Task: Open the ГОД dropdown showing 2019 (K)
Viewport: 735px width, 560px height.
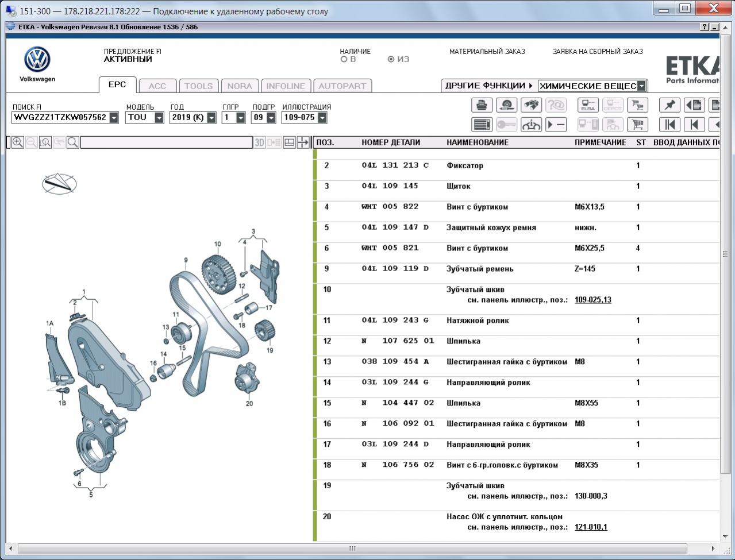Action: tap(211, 118)
